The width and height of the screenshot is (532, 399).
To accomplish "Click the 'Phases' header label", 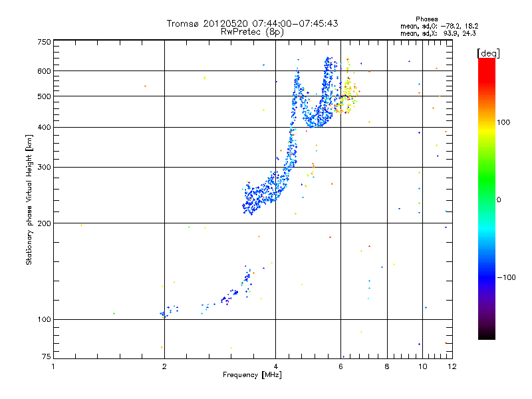I will point(426,19).
